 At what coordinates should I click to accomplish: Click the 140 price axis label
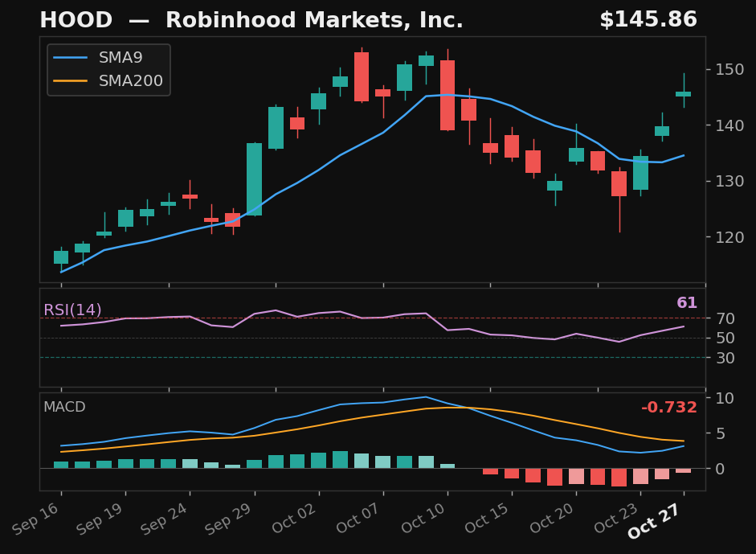pyautogui.click(x=729, y=125)
